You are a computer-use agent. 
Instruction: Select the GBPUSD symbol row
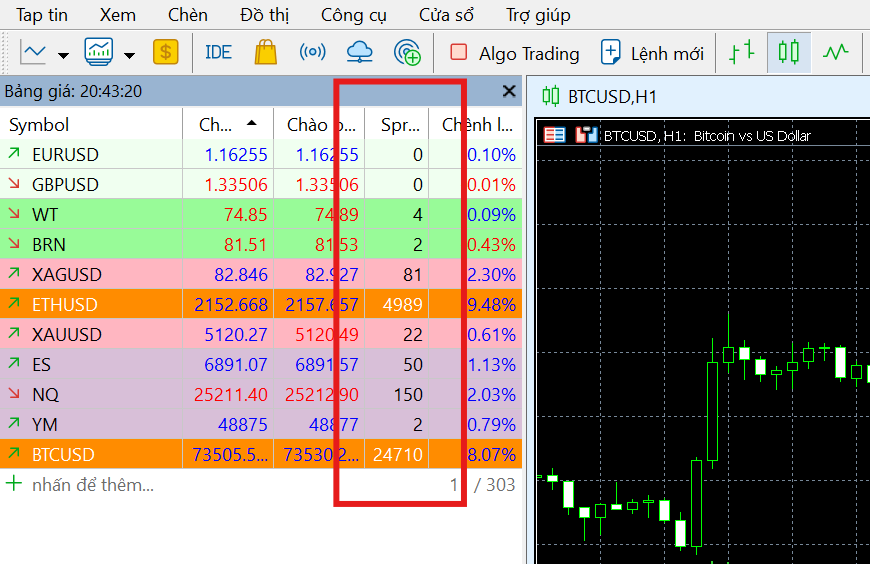261,184
